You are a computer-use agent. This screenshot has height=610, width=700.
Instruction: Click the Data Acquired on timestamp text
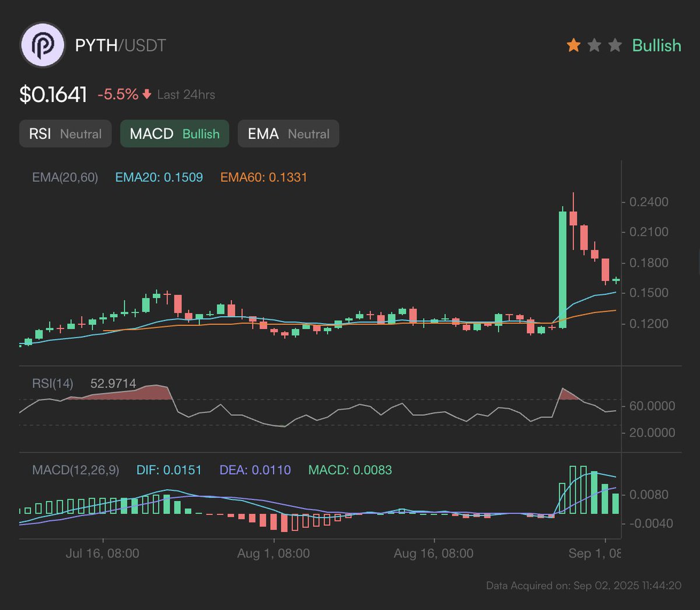pos(583,586)
